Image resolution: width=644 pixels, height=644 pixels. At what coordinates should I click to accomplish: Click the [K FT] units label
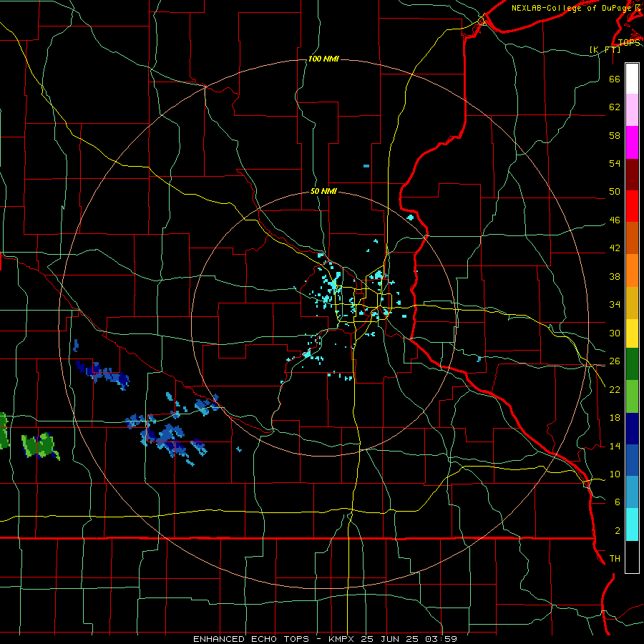point(605,49)
